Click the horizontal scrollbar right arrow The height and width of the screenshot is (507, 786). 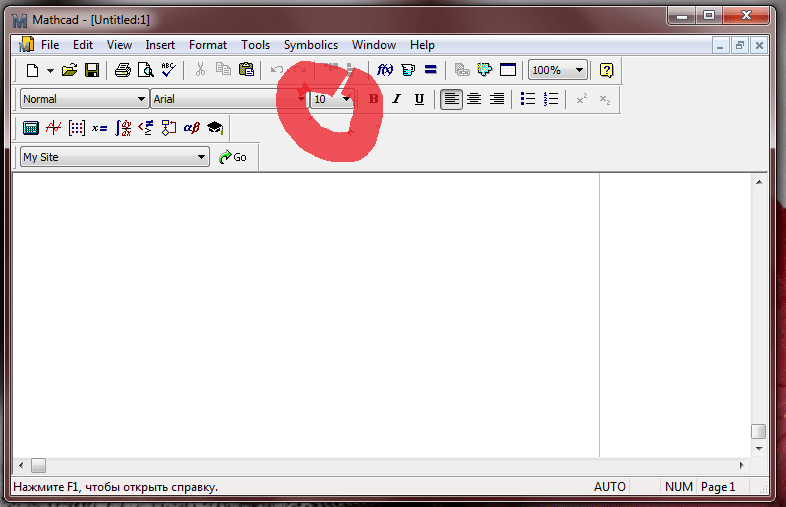[741, 465]
